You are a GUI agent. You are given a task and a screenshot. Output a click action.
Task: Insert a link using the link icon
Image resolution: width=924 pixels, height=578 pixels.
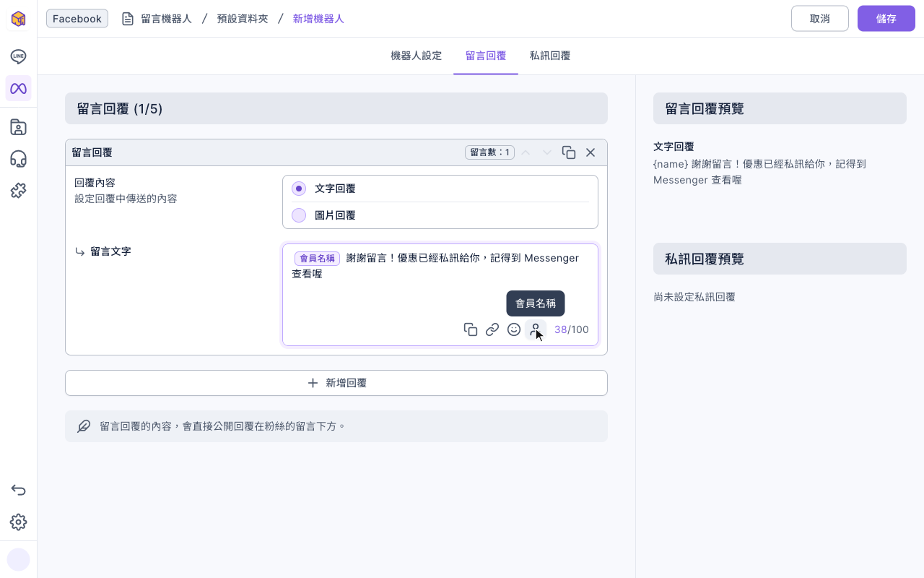click(x=492, y=329)
